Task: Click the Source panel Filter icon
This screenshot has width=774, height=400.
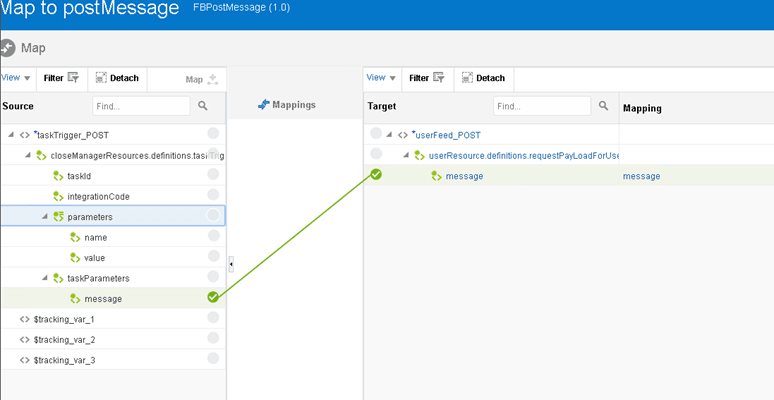Action: (x=73, y=78)
